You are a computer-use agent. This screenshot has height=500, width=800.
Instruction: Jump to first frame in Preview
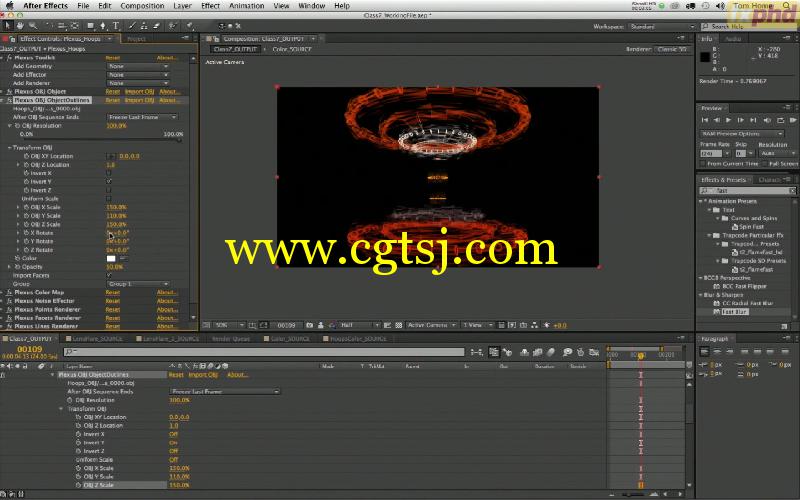pyautogui.click(x=705, y=120)
